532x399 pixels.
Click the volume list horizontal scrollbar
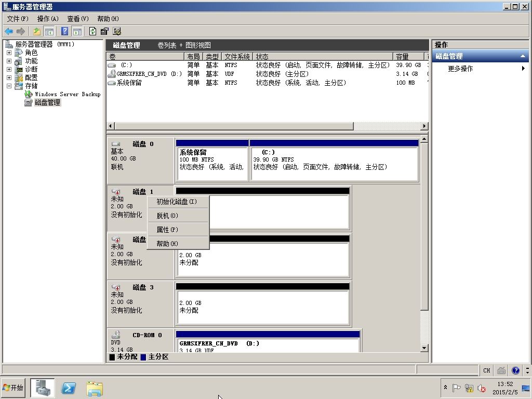click(x=234, y=126)
